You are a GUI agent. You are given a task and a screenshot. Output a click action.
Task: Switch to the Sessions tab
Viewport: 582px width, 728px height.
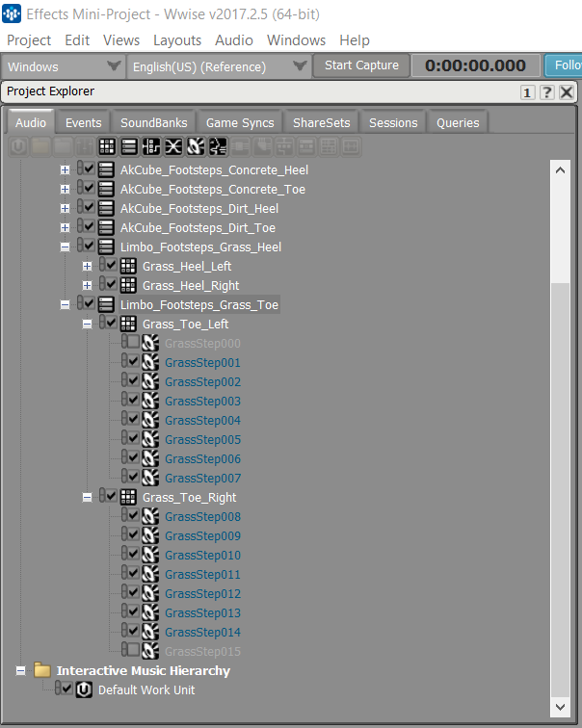(393, 122)
